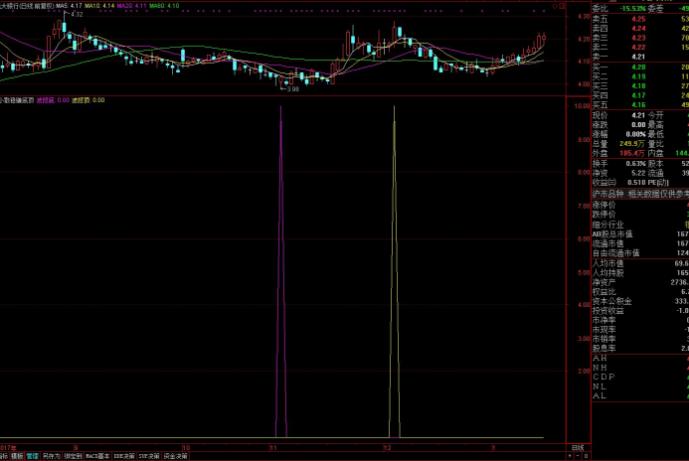Click the 细分行业 row label
Viewport: 689px width, 461px height.
608,225
